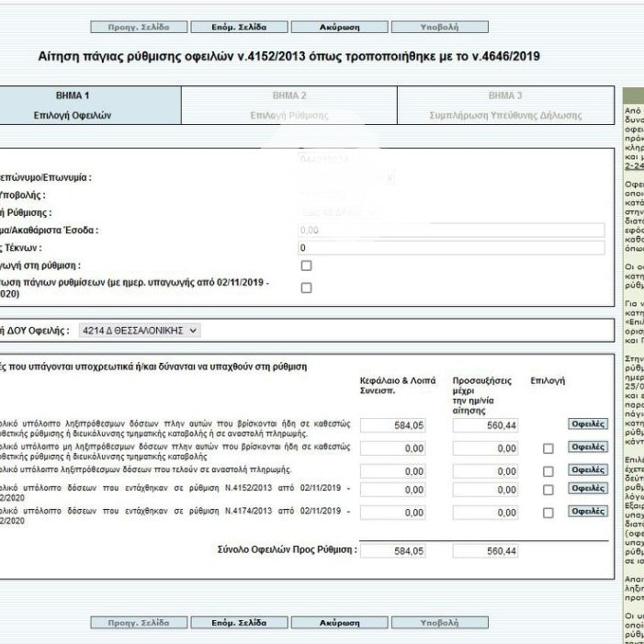
Task: Click the top Επόμ. Σελίδα button
Action: (239, 28)
